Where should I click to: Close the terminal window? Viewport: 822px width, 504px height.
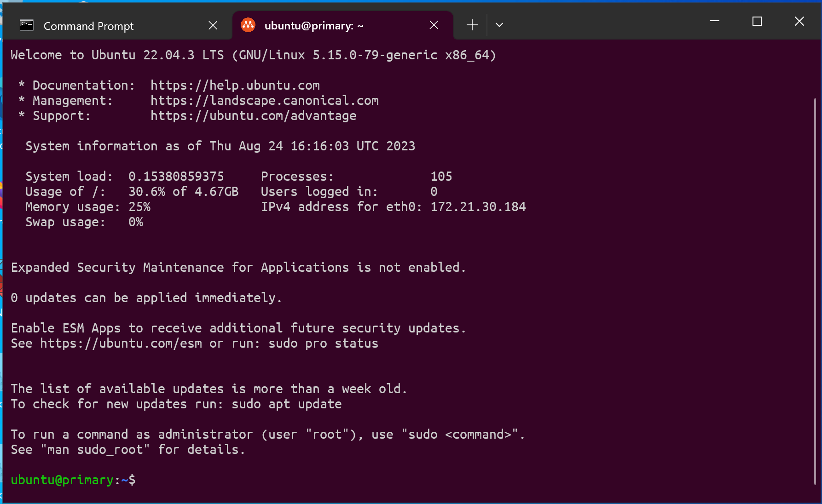799,21
